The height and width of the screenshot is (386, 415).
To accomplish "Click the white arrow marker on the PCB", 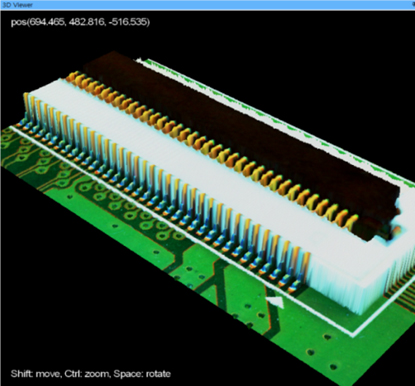I will click(x=276, y=302).
